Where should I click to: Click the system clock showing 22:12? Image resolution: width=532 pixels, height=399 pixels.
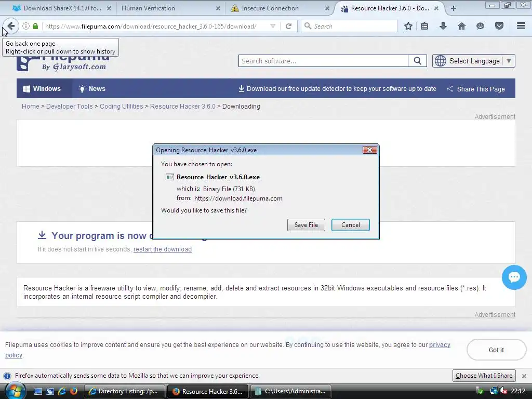(518, 391)
